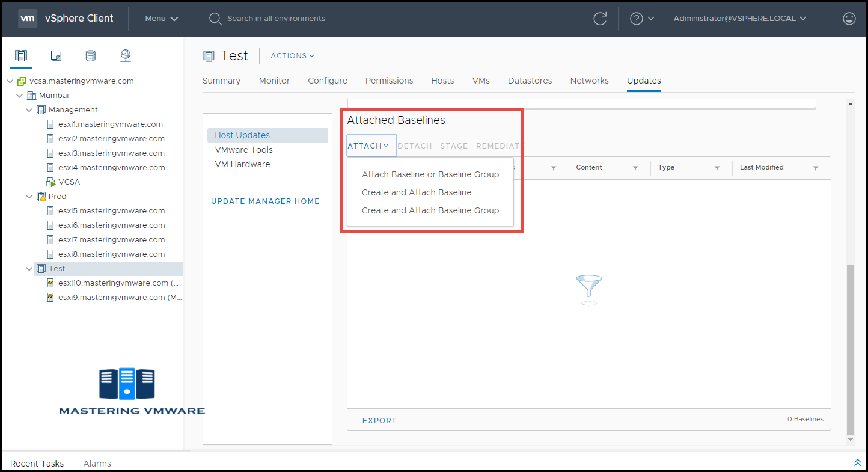The height and width of the screenshot is (472, 868).
Task: Sort by the Last Modified column header
Action: tap(762, 168)
